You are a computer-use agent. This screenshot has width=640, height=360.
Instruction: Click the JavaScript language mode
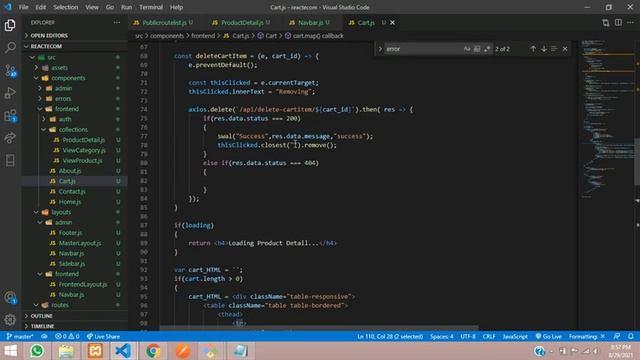(515, 337)
